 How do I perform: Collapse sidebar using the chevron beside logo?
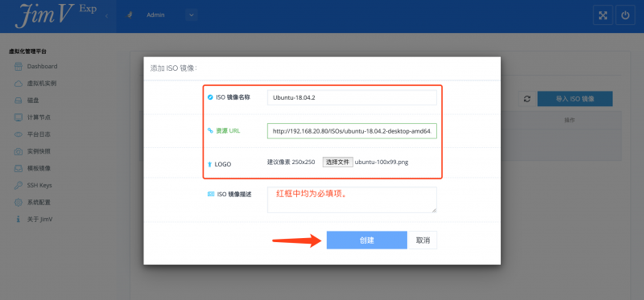pos(106,16)
